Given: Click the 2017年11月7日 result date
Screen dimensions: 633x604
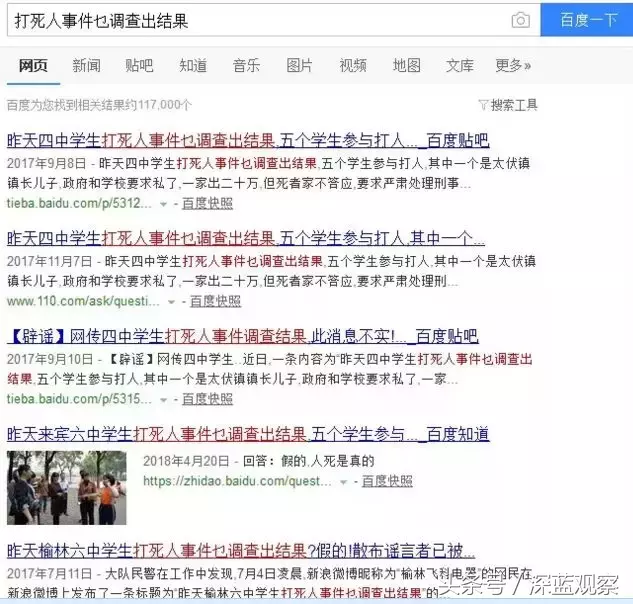Looking at the screenshot, I should pos(49,261).
